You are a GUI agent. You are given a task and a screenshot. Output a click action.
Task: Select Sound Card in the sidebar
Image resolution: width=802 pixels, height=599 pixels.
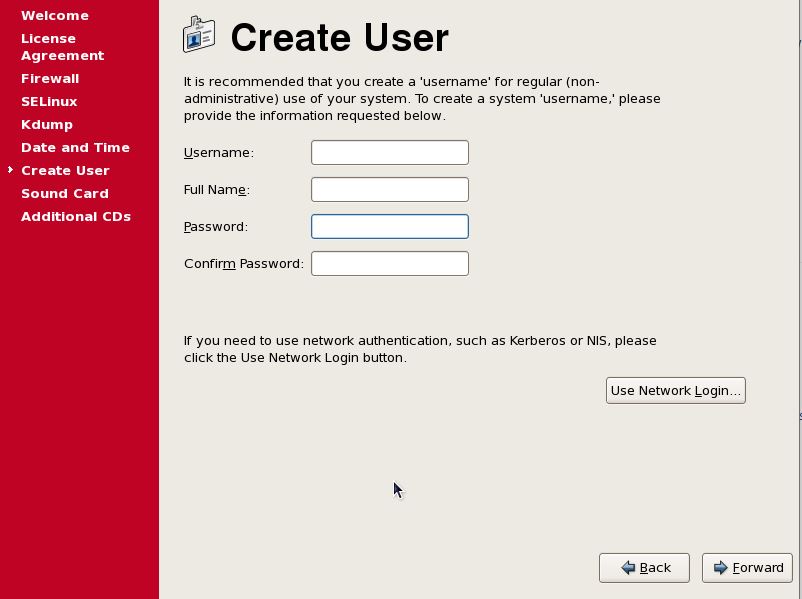(x=64, y=193)
